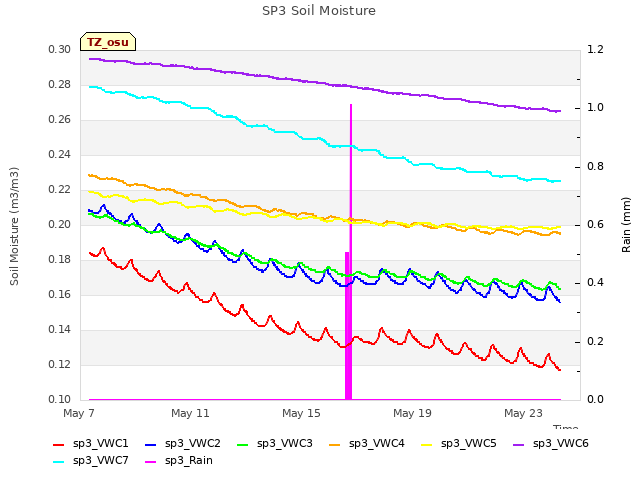
Task: Click the 0.20 left axis value
Action: pos(60,224)
